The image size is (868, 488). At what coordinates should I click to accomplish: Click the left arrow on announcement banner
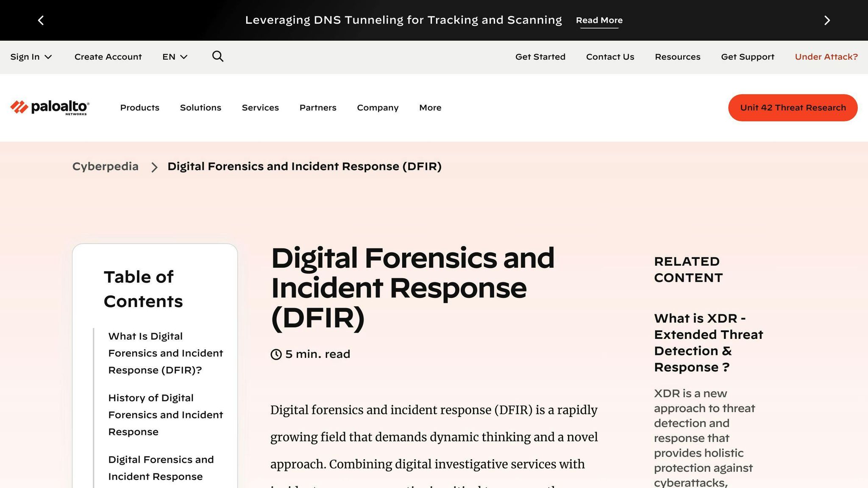point(41,20)
